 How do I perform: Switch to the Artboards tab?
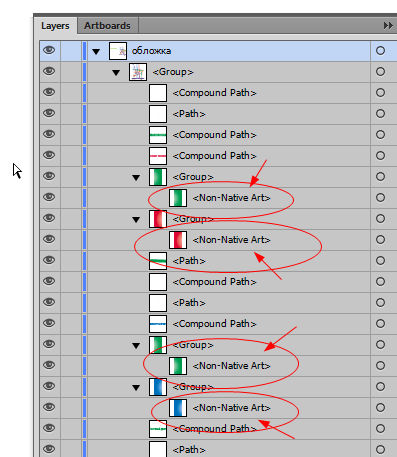[107, 26]
